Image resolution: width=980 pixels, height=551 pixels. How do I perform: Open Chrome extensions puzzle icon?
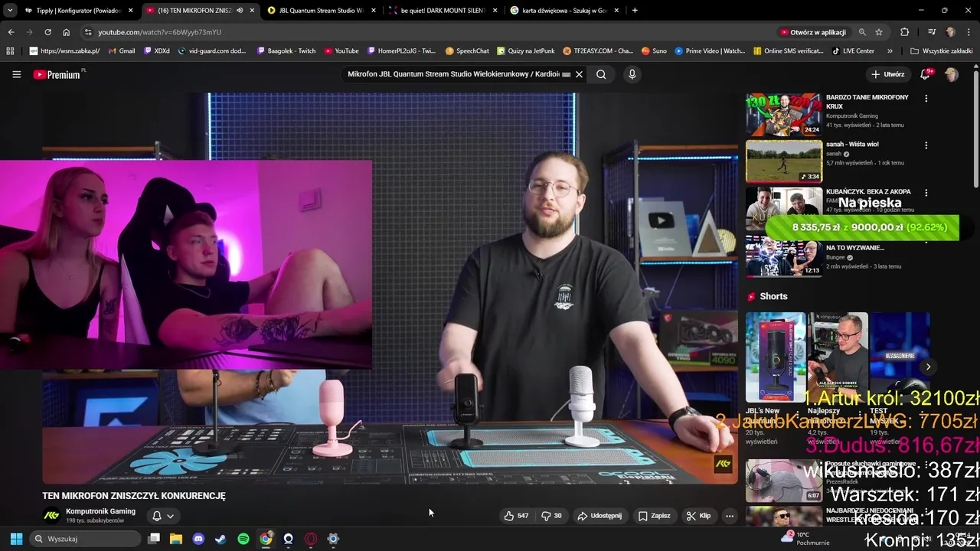[x=905, y=32]
